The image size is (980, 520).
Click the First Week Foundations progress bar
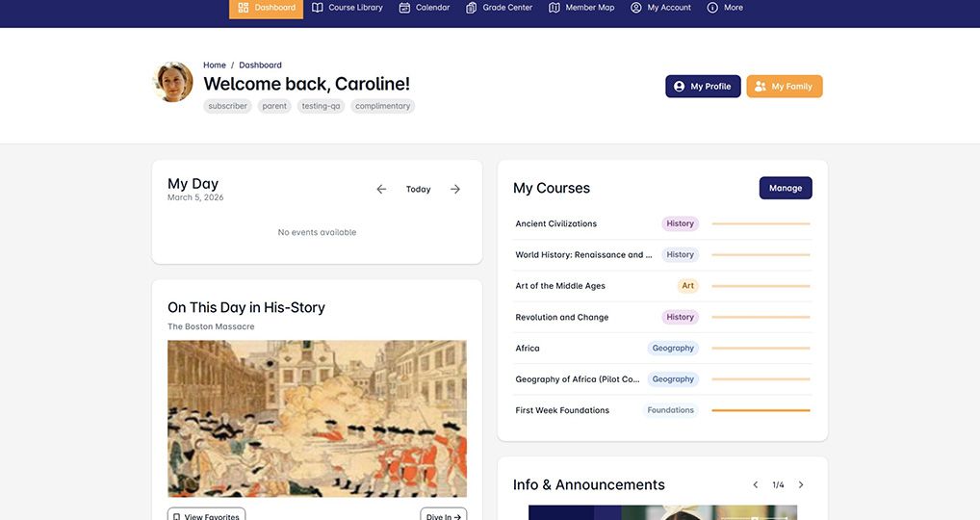(x=761, y=410)
